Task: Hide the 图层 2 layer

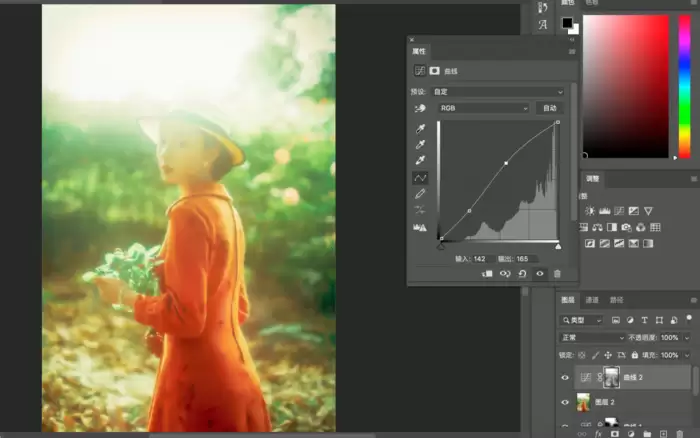Action: pos(565,402)
